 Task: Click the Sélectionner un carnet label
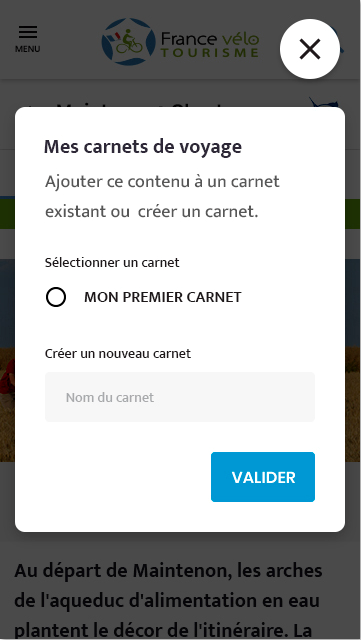click(112, 262)
